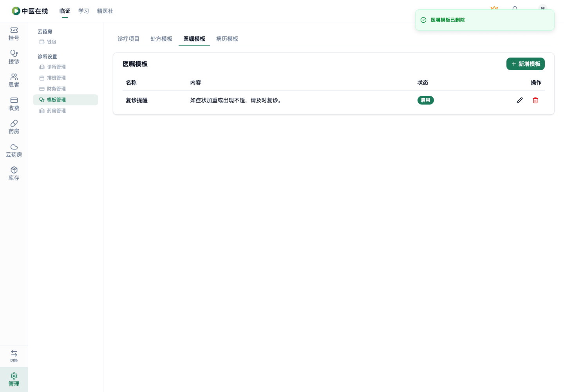The height and width of the screenshot is (392, 564).
Task: Click the 如症状加重 content cell
Action: point(237,100)
